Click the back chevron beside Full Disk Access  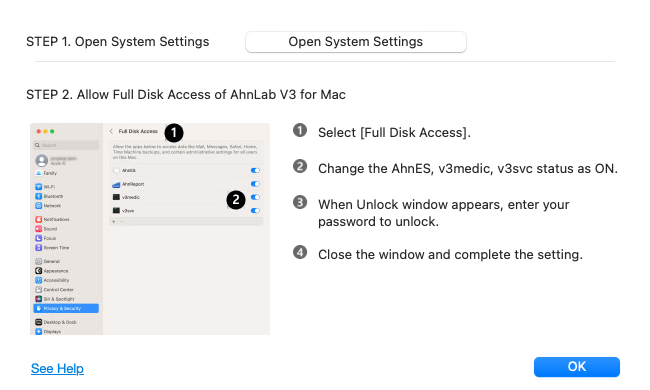tap(111, 131)
